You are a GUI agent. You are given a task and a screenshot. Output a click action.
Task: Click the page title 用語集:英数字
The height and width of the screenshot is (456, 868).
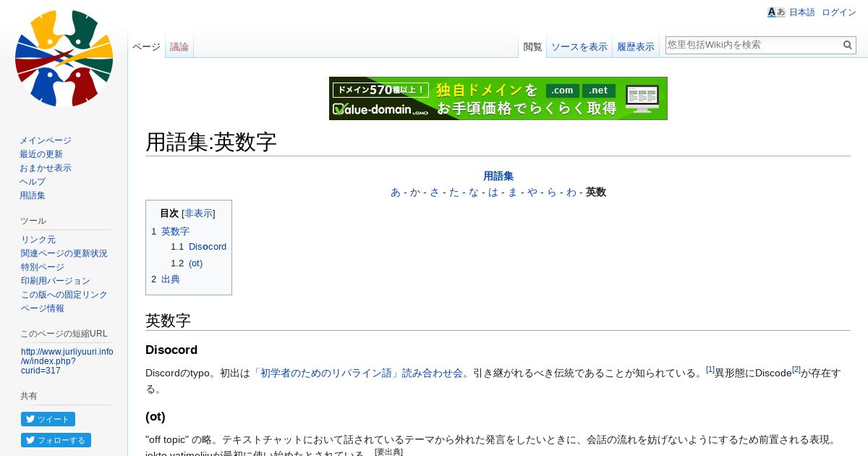point(211,142)
